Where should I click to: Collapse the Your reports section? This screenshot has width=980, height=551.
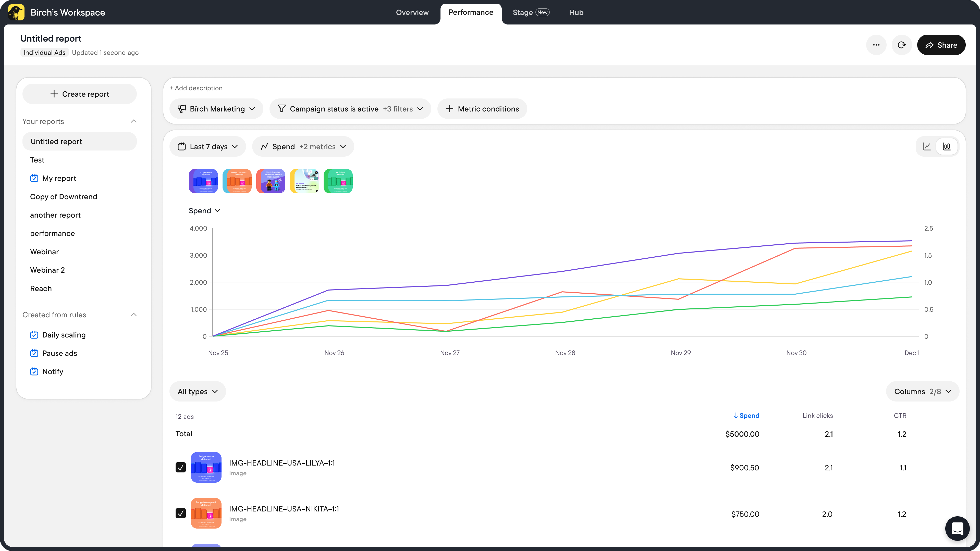133,121
